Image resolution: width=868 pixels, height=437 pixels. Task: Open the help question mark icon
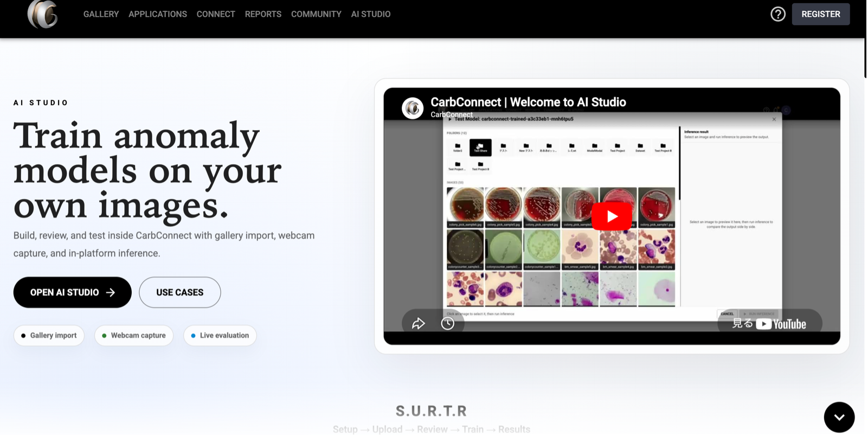click(x=779, y=14)
